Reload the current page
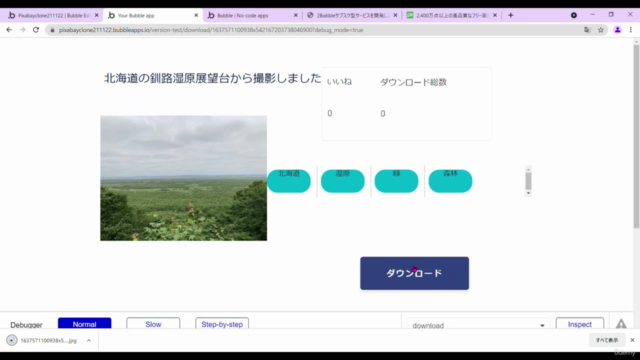 (36, 30)
